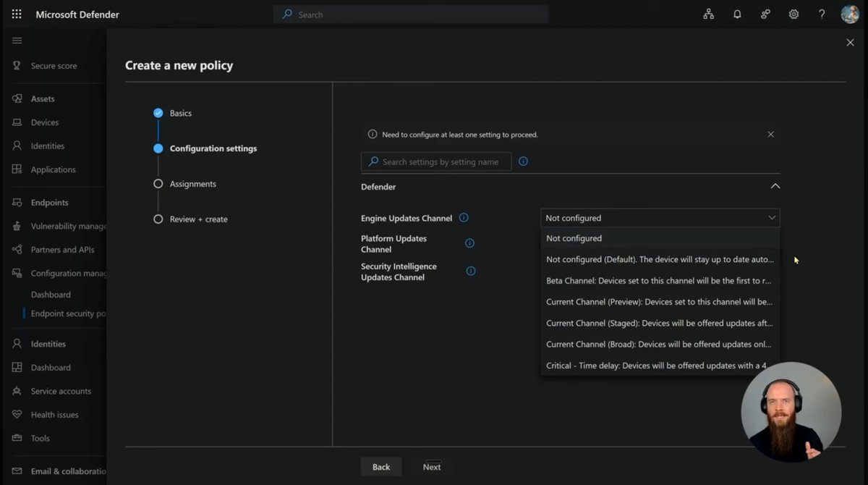868x485 pixels.
Task: Click the Microsoft Defender title
Action: coord(77,14)
